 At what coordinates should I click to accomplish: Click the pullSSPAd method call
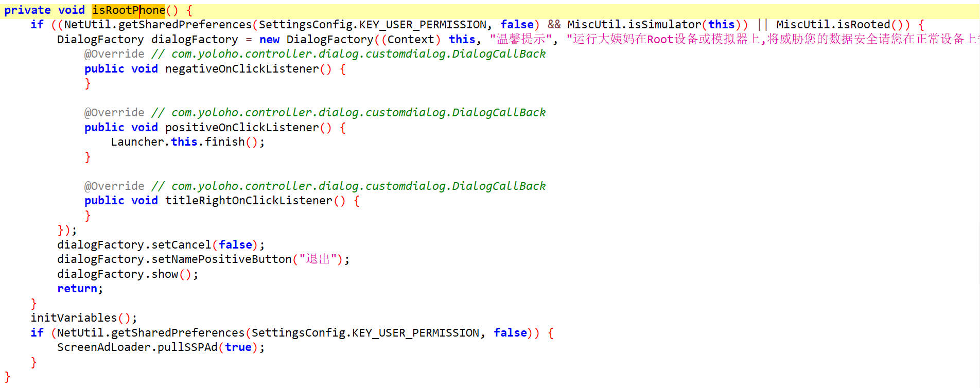pos(187,347)
